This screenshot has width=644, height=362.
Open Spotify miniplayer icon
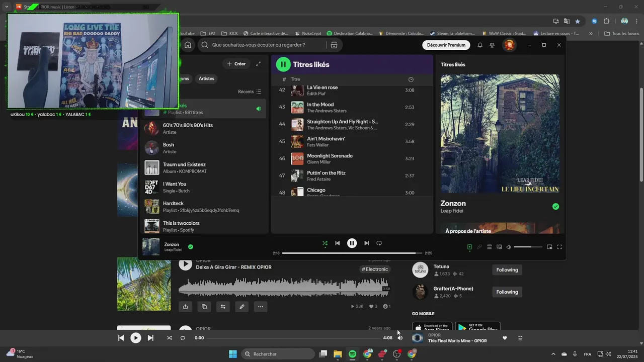click(549, 247)
